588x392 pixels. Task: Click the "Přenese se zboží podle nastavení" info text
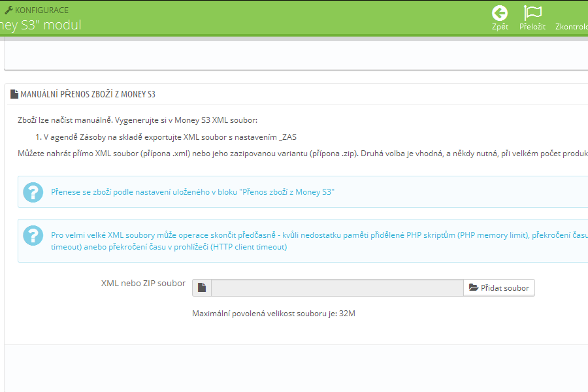[x=193, y=192]
